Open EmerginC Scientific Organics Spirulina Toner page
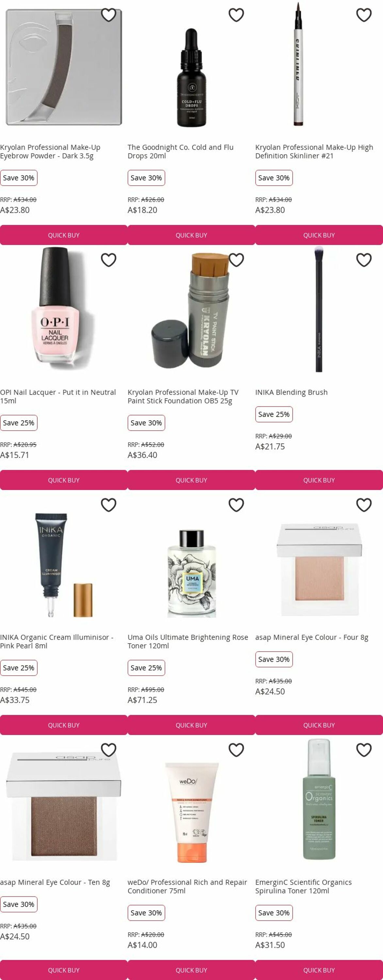 point(304,887)
